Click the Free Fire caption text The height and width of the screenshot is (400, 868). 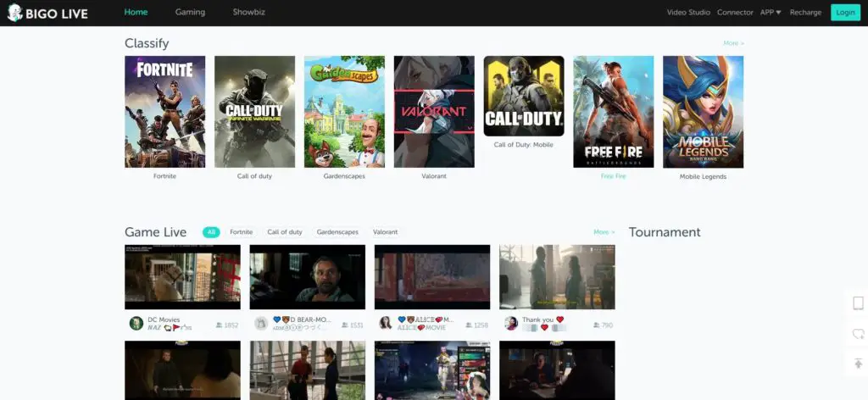(x=614, y=176)
